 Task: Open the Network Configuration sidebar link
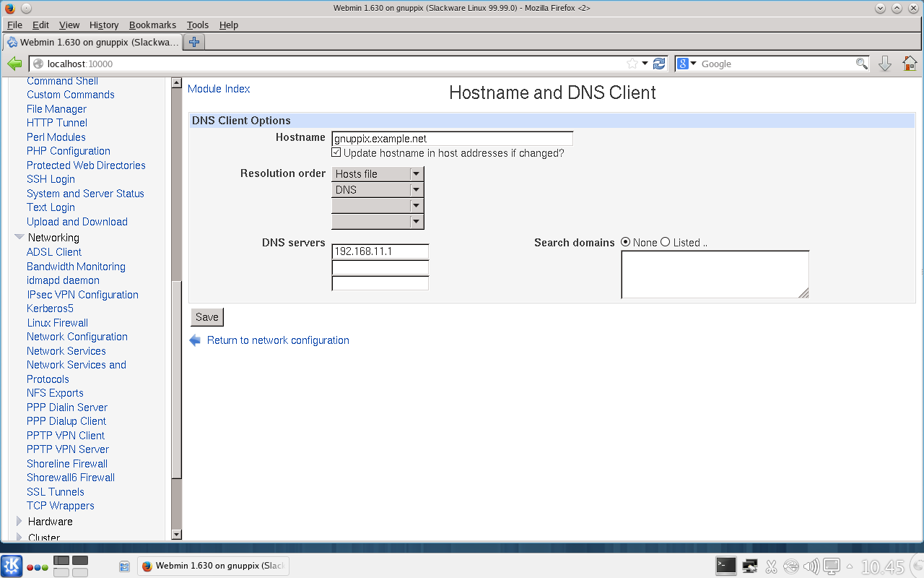click(x=77, y=337)
